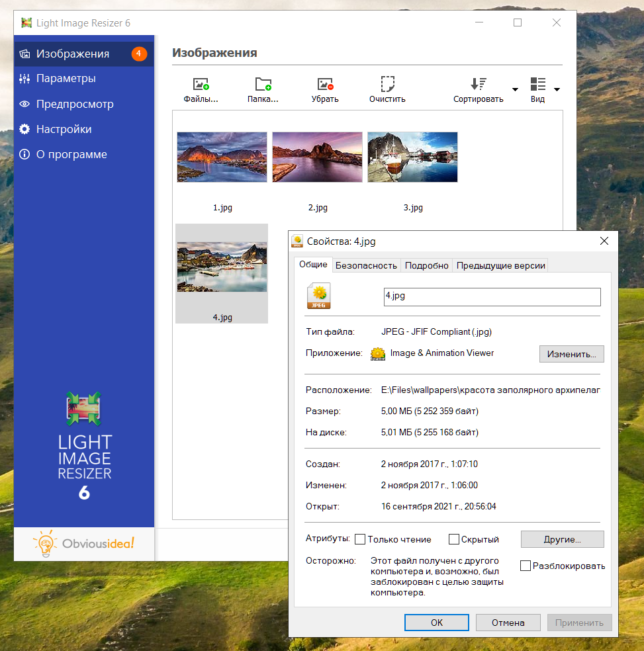This screenshot has height=651, width=644.
Task: Open other attributes with Другие... button
Action: tap(562, 539)
